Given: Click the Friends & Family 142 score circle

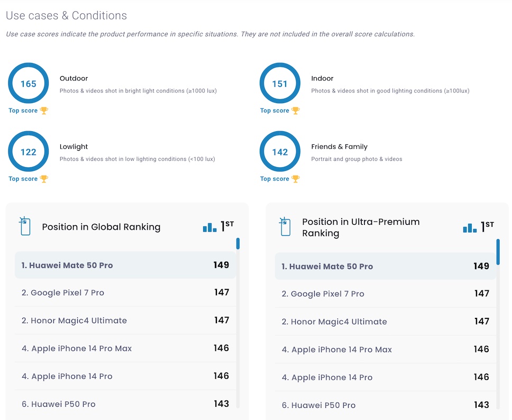Looking at the screenshot, I should (x=280, y=152).
